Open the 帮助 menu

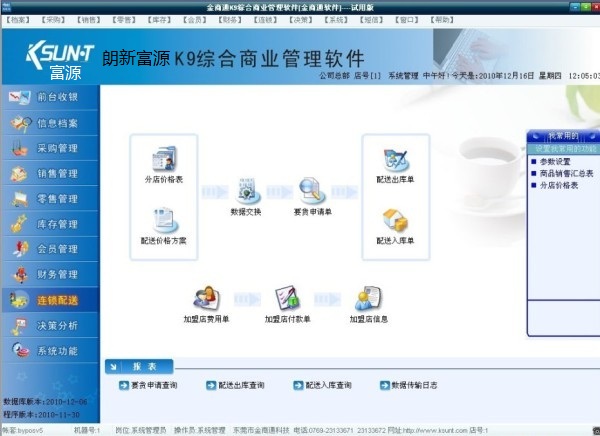pyautogui.click(x=442, y=19)
